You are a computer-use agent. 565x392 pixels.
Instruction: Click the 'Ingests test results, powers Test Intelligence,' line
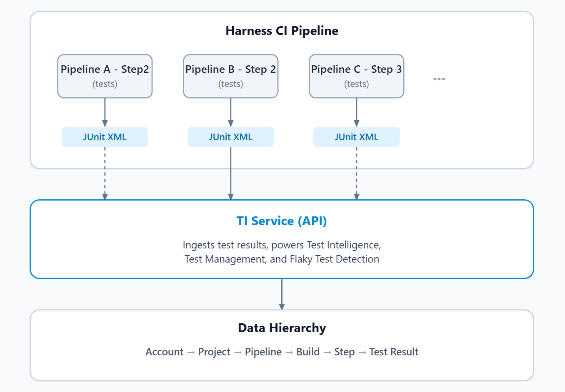click(x=282, y=245)
